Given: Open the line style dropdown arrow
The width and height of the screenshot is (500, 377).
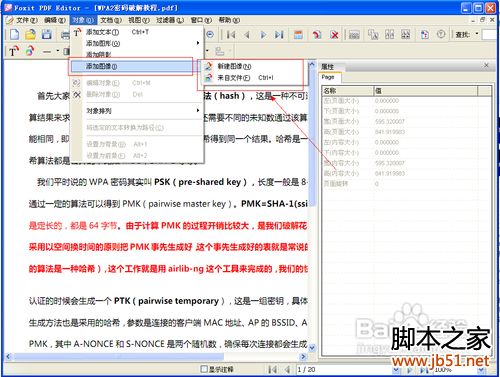Looking at the screenshot, I should (x=58, y=51).
